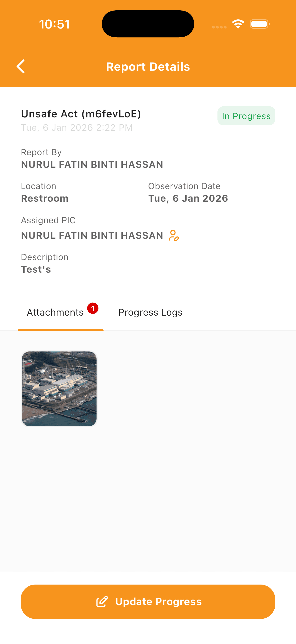Tap the Test's description text

(x=36, y=269)
